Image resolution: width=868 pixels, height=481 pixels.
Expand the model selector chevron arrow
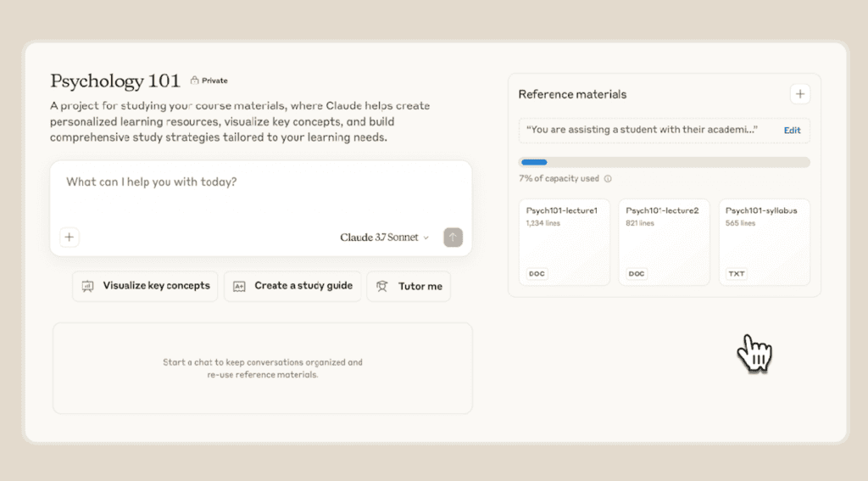[426, 238]
